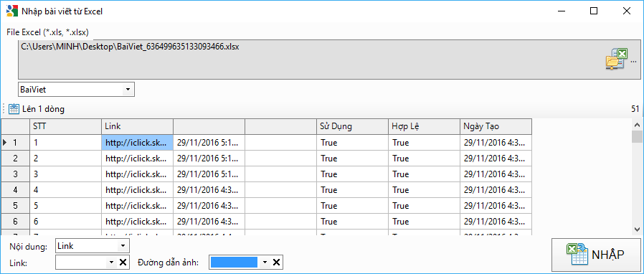Click the http://iclick.sk... cell in row 3
The width and height of the screenshot is (644, 274).
tap(137, 174)
